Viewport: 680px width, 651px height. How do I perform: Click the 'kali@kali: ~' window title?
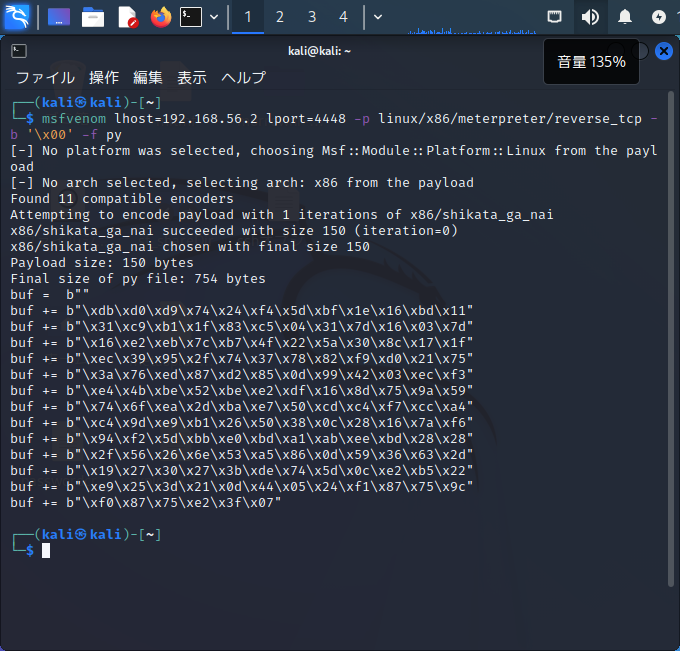point(319,51)
